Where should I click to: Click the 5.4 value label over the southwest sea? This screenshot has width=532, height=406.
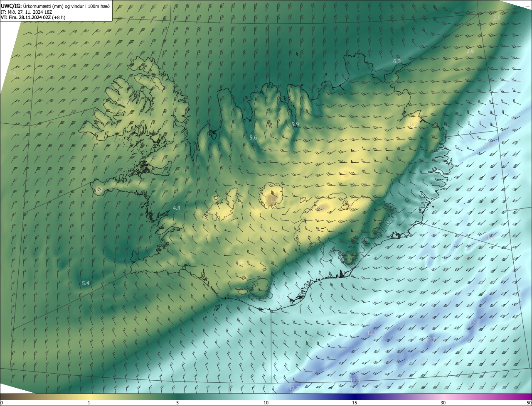86,283
